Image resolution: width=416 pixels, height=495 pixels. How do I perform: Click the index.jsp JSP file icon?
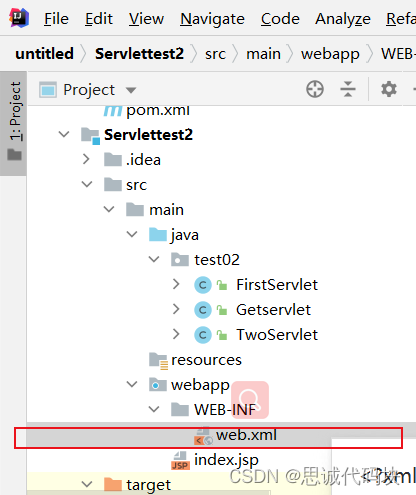point(180,460)
